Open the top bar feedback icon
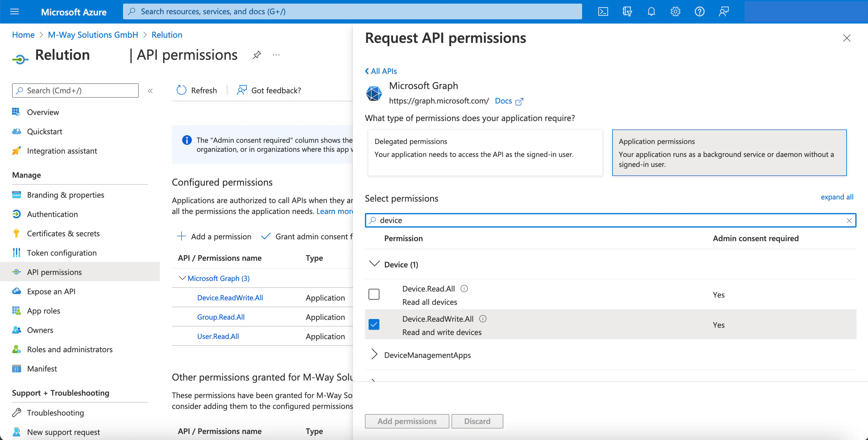868x440 pixels. [x=724, y=12]
